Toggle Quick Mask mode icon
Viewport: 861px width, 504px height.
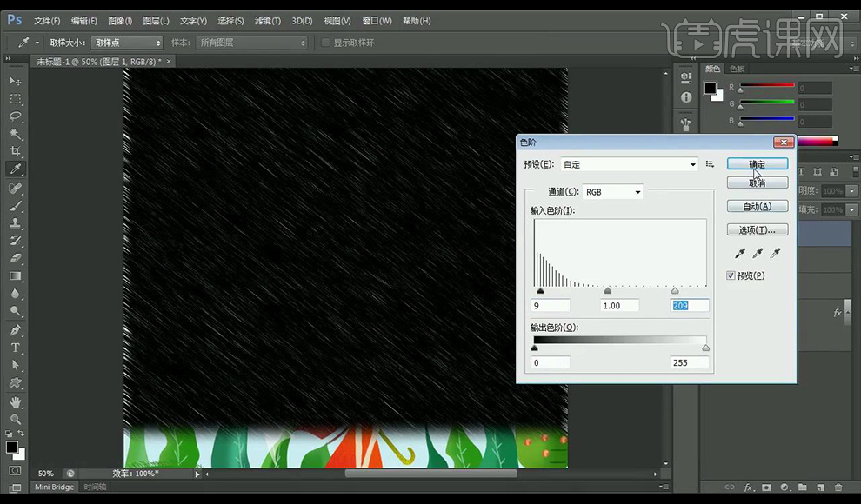(16, 470)
